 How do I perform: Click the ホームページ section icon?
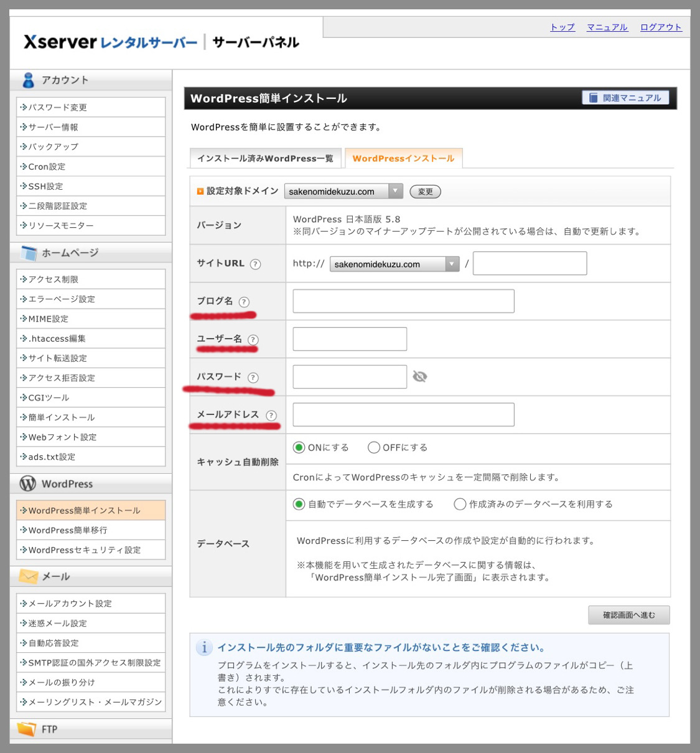point(29,253)
